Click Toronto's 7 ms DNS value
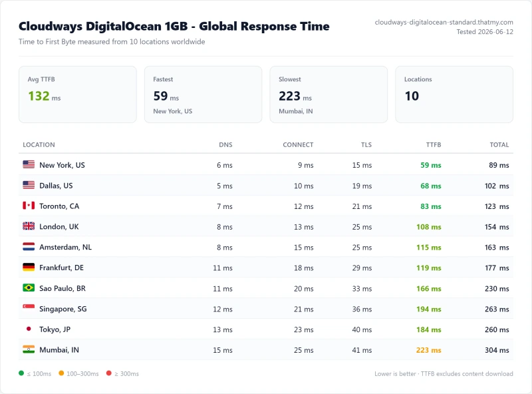532x394 pixels. (225, 206)
